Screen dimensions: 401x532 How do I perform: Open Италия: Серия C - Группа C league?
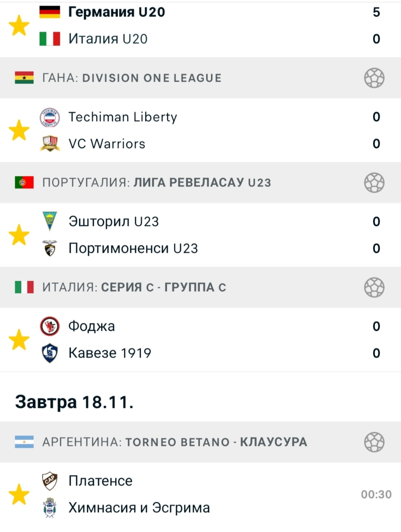(x=134, y=287)
